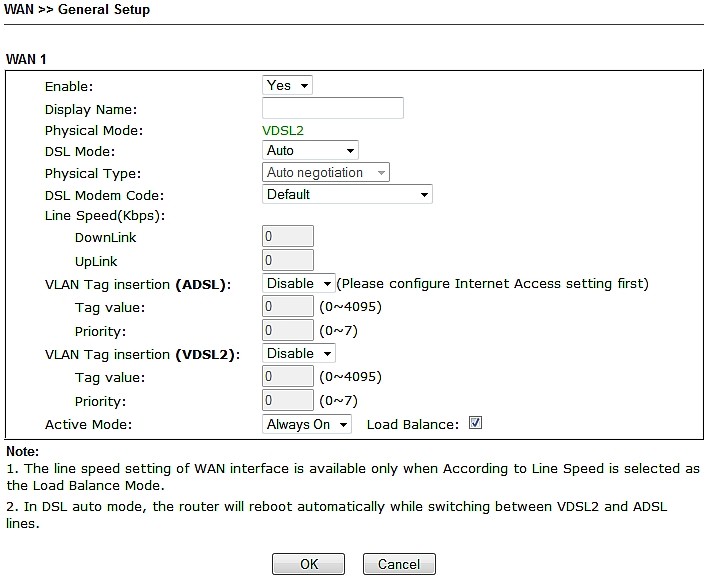Click the WAN >> General Setup heading
Screen dimensions: 708x583
77,9
